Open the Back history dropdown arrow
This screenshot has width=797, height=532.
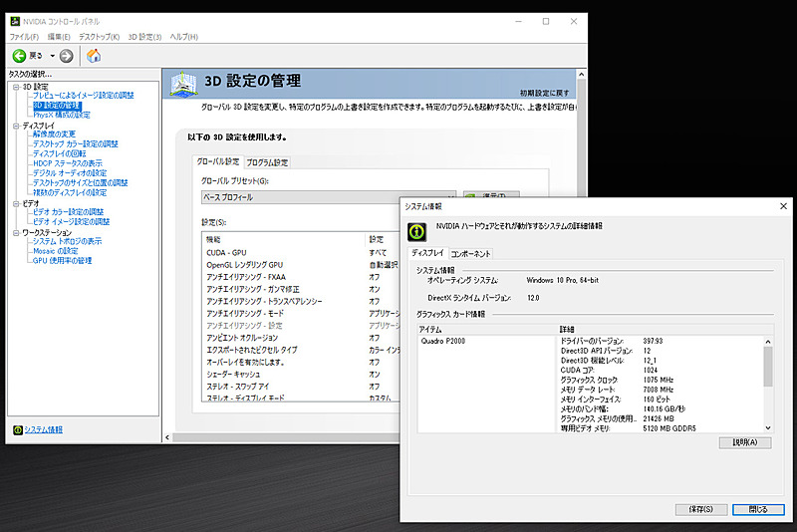(52, 56)
